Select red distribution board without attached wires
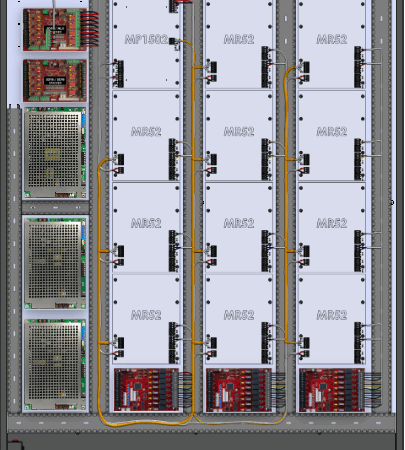This screenshot has height=450, width=405. click(x=55, y=81)
